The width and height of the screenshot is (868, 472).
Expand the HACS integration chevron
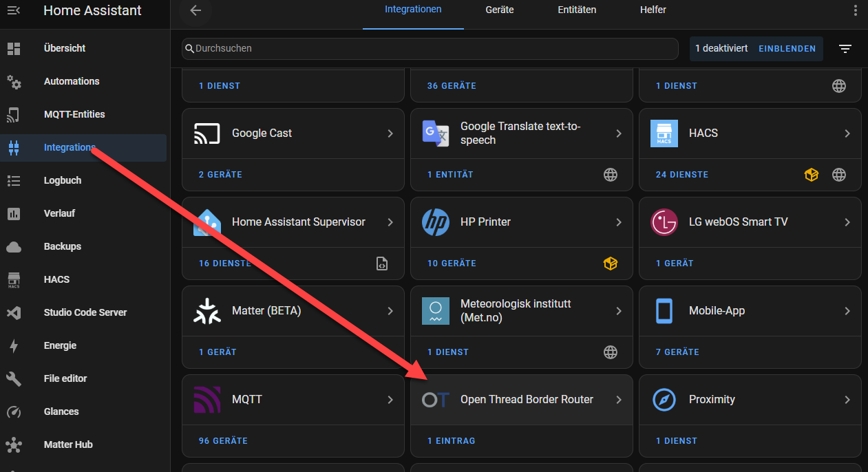coord(847,133)
